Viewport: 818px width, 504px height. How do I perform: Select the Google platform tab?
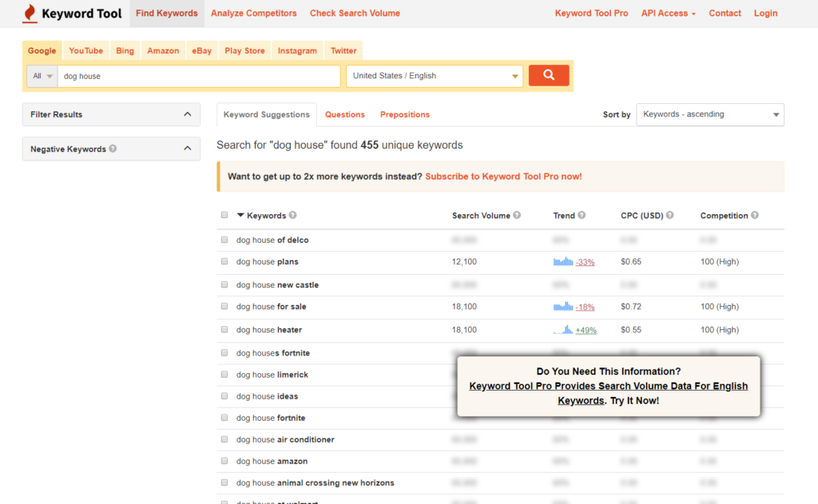point(42,50)
